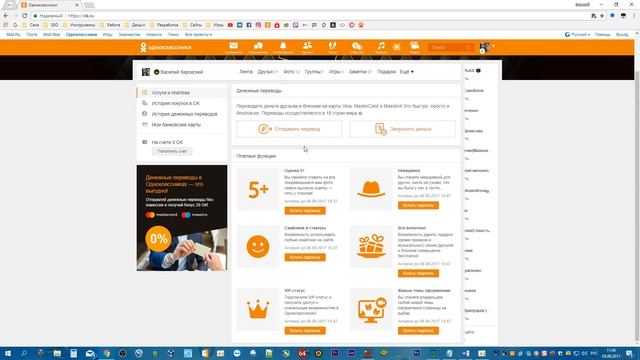This screenshot has width=640, height=360.
Task: Open Notifications bell icon in header
Action: tap(283, 47)
